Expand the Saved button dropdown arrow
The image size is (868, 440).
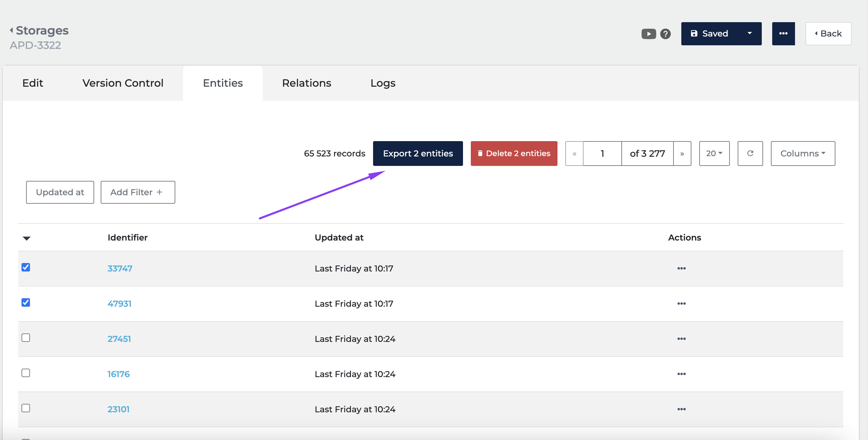click(x=749, y=34)
